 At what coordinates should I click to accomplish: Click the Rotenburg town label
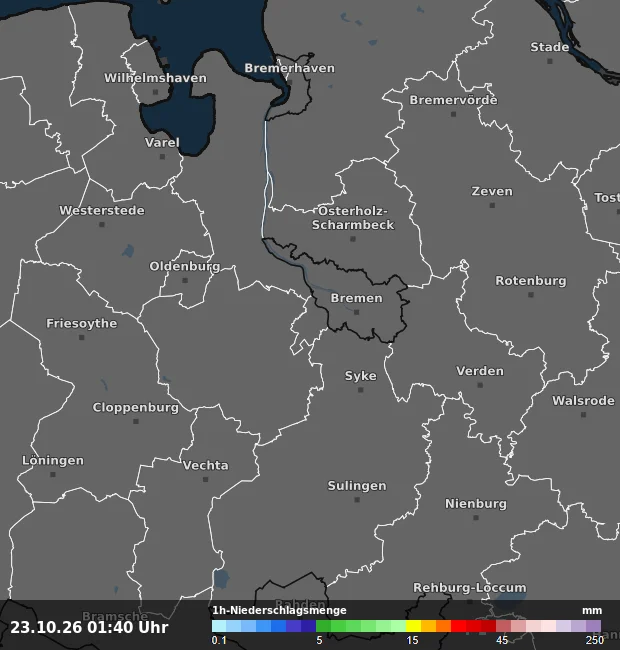tap(531, 281)
